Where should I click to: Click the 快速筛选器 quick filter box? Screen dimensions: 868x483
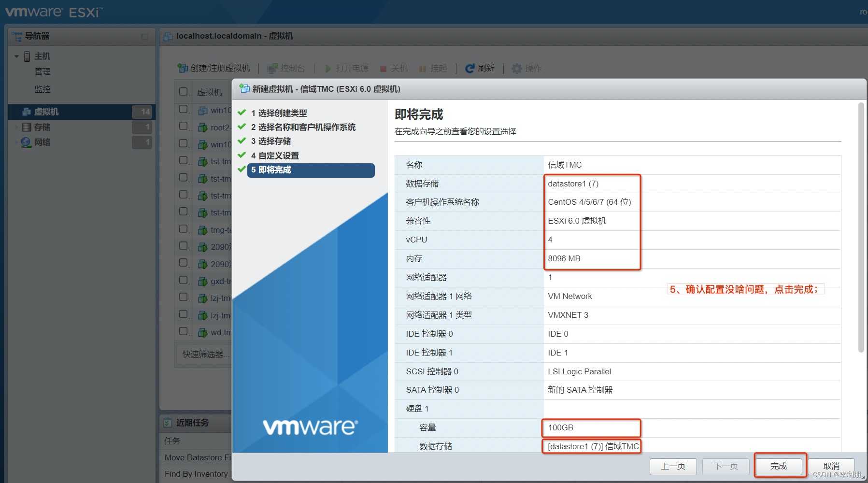coord(205,355)
